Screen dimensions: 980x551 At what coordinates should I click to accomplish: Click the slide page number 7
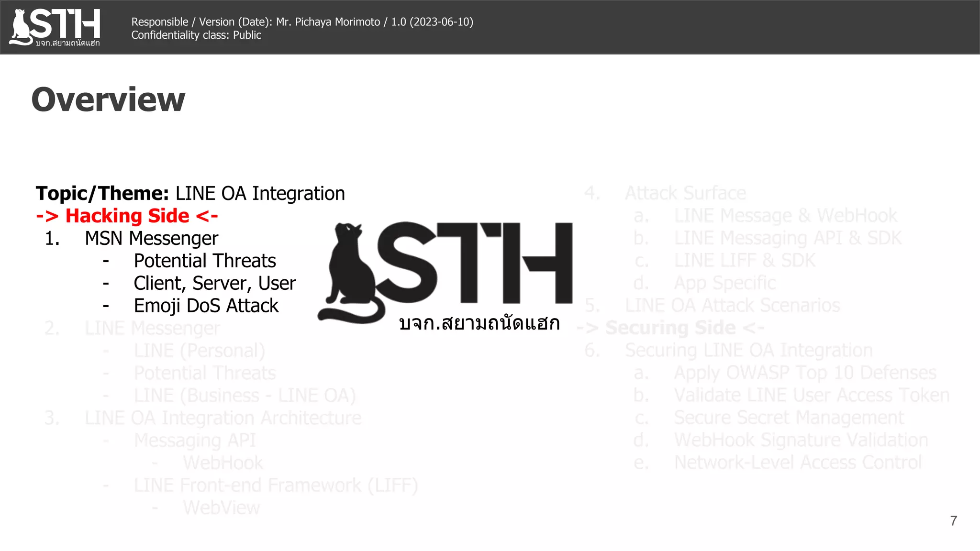coord(953,521)
